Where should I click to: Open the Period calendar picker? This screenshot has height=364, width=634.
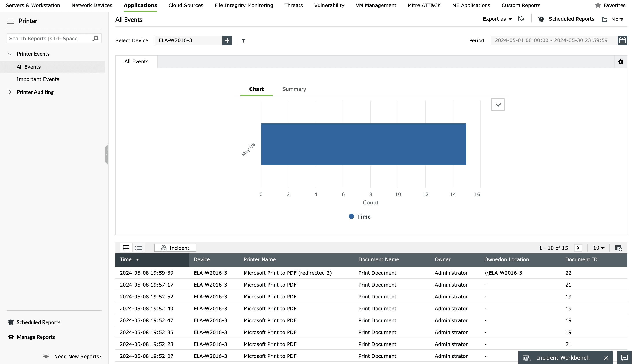(622, 40)
